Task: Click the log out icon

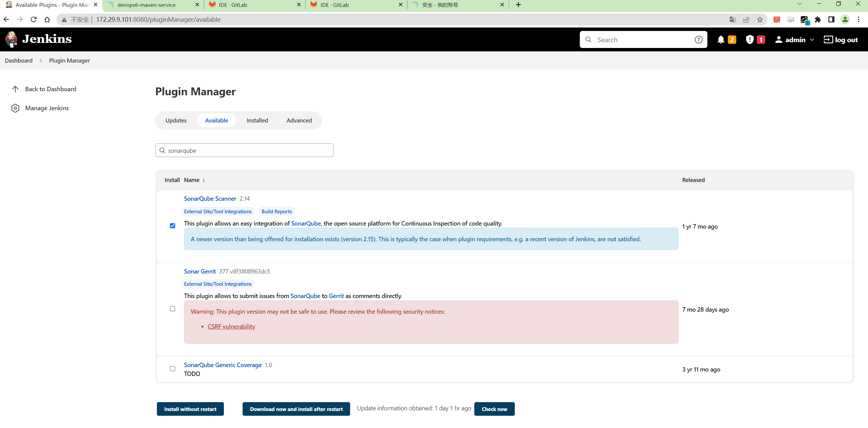Action: [x=828, y=40]
